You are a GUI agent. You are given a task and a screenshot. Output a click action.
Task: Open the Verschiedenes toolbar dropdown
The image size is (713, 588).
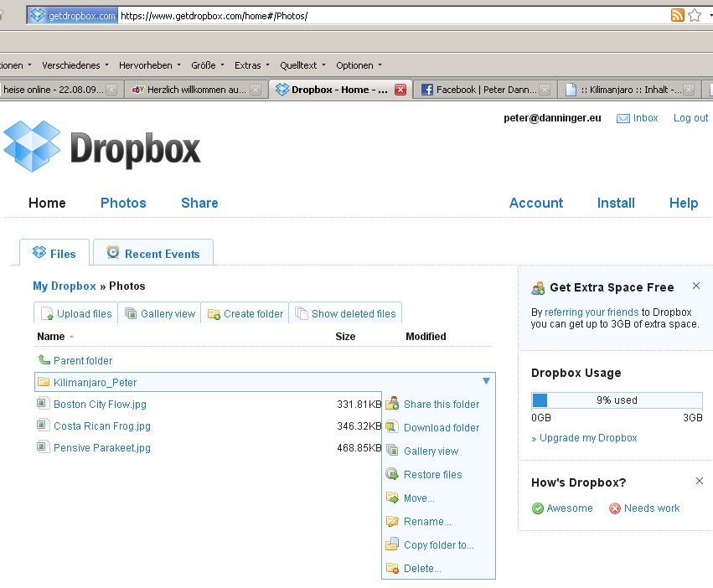(x=75, y=65)
